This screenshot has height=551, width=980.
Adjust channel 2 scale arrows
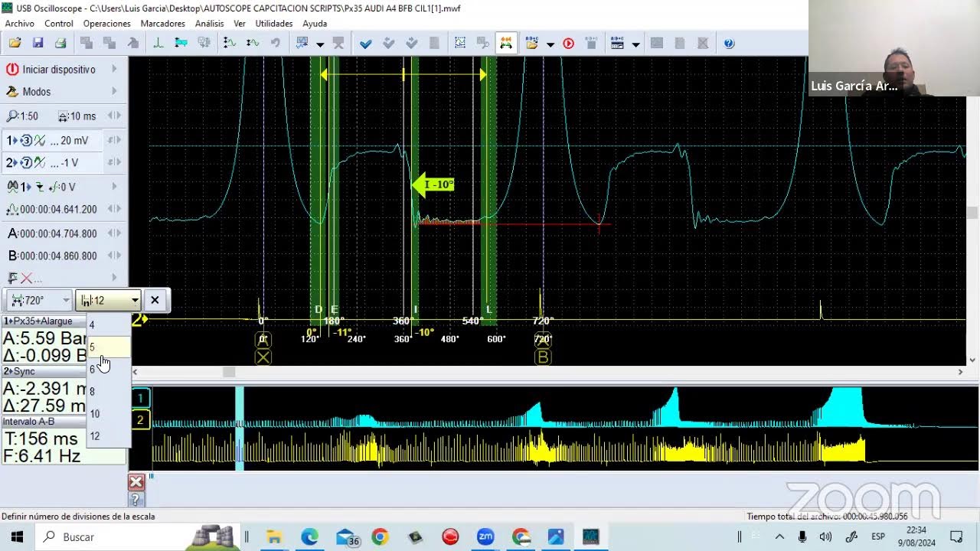coord(113,163)
